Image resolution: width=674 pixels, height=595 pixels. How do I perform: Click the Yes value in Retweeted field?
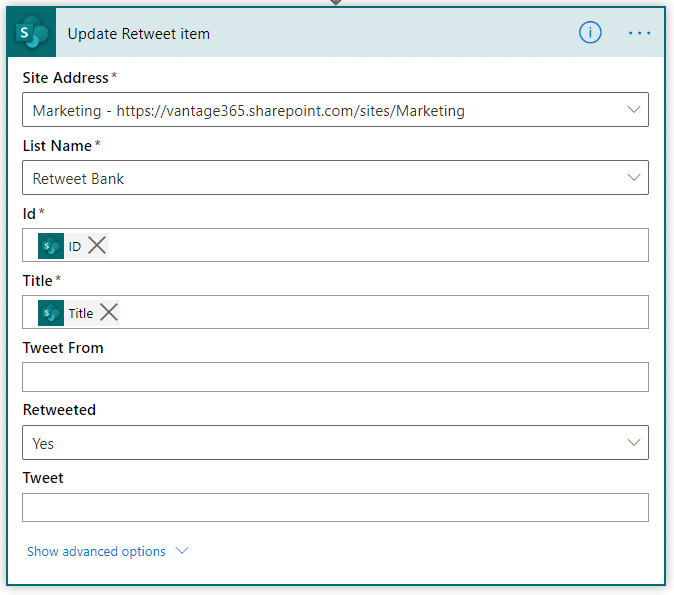[x=43, y=443]
